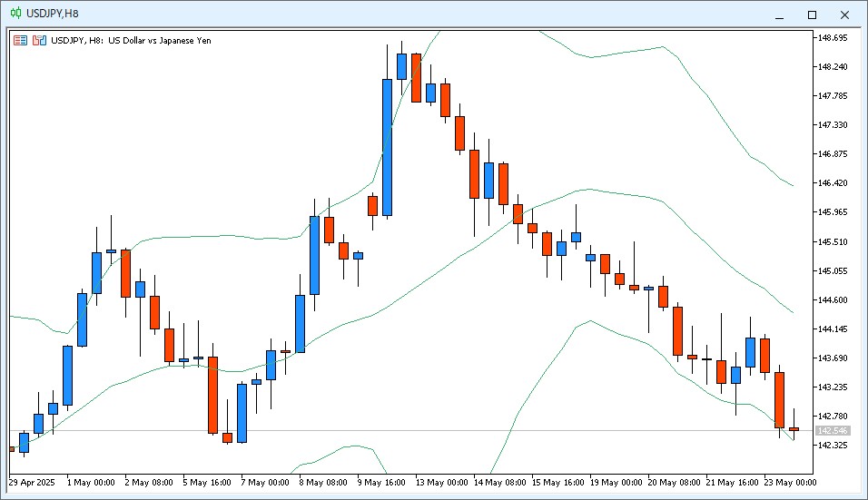The height and width of the screenshot is (500, 868).
Task: Click the 145.965 price axis label
Action: 833,211
